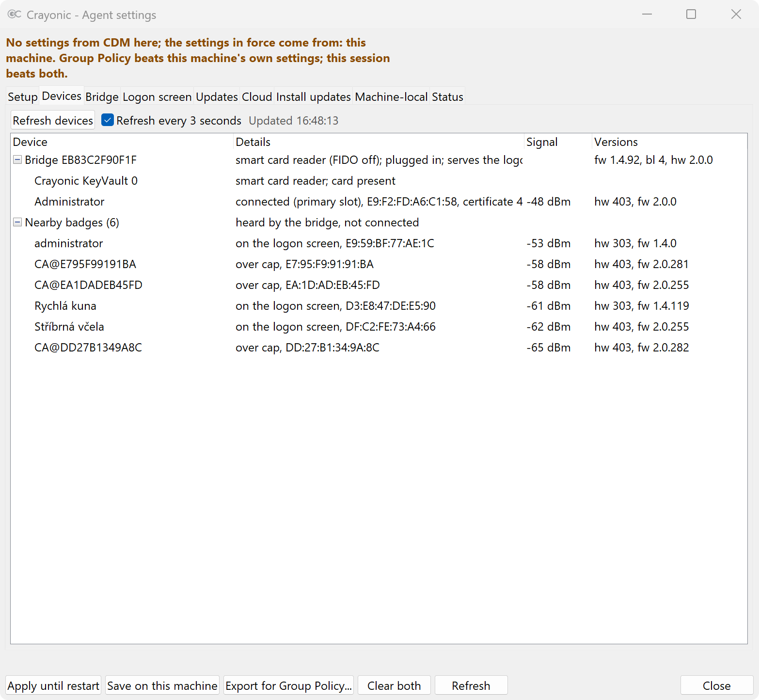Click the Versions column header
This screenshot has width=759, height=700.
tap(669, 142)
